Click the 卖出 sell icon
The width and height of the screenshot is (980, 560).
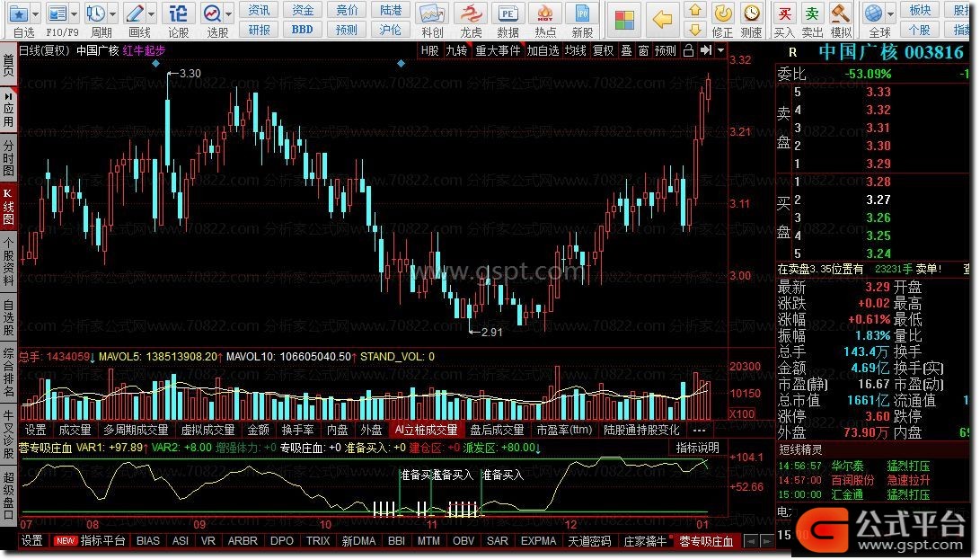coord(812,13)
